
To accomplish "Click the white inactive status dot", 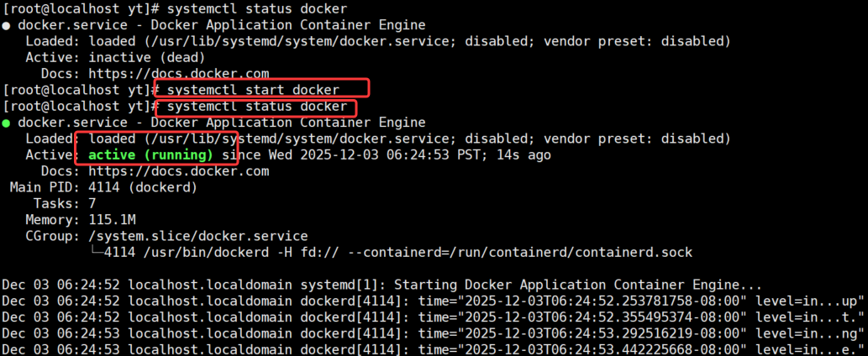I will tap(6, 25).
